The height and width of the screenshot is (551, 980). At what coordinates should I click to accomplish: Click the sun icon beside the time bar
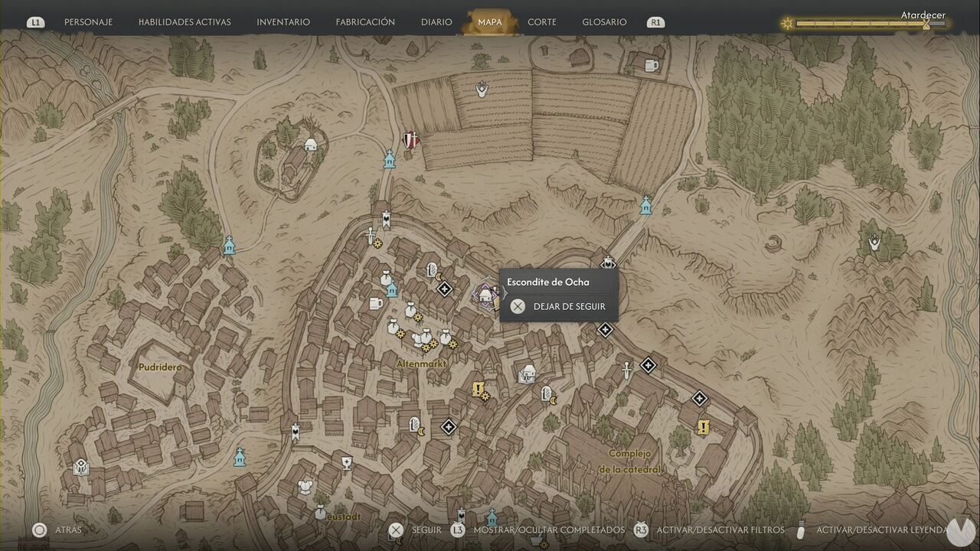click(x=788, y=24)
